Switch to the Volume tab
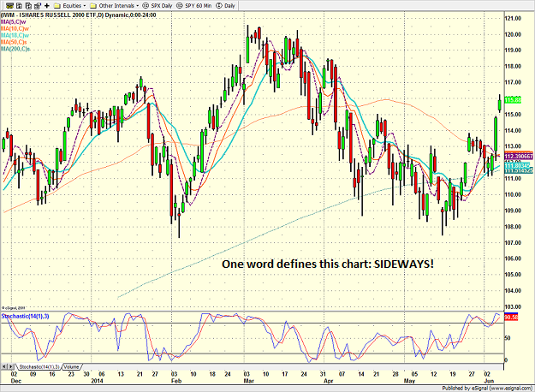Screen dimensions: 535x392 click(x=72, y=367)
